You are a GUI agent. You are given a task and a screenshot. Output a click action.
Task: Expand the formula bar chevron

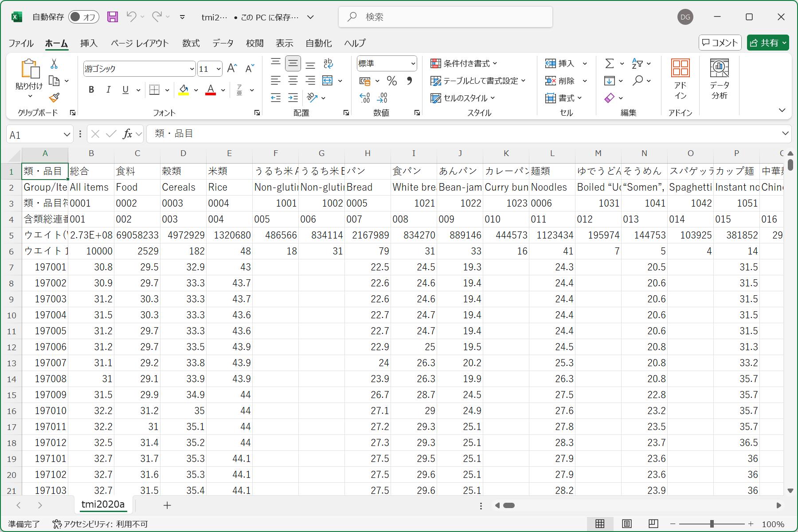pos(785,133)
